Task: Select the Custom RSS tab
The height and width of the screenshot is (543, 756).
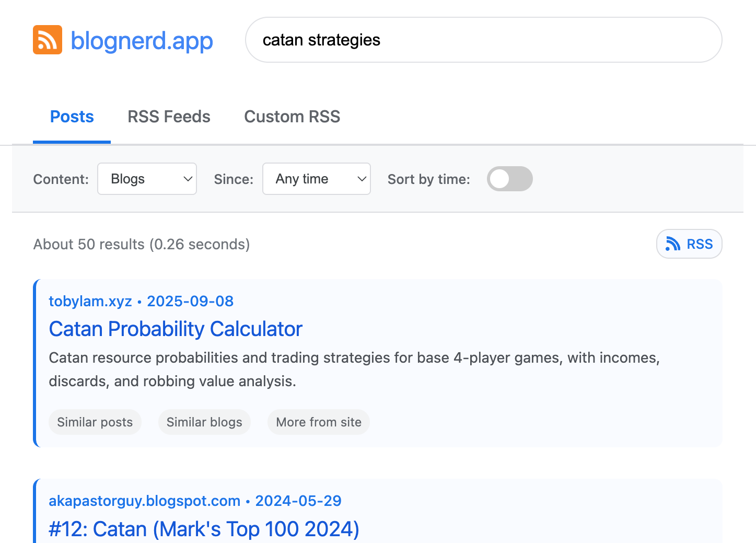Action: (292, 117)
